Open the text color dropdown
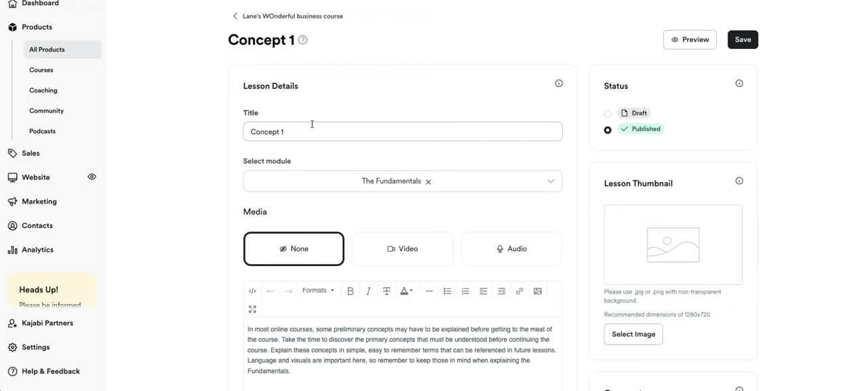Screen dimensions: 868x391 (x=406, y=291)
